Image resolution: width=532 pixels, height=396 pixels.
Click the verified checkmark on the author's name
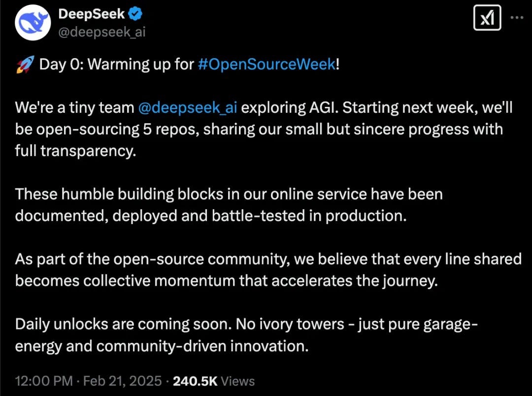134,14
